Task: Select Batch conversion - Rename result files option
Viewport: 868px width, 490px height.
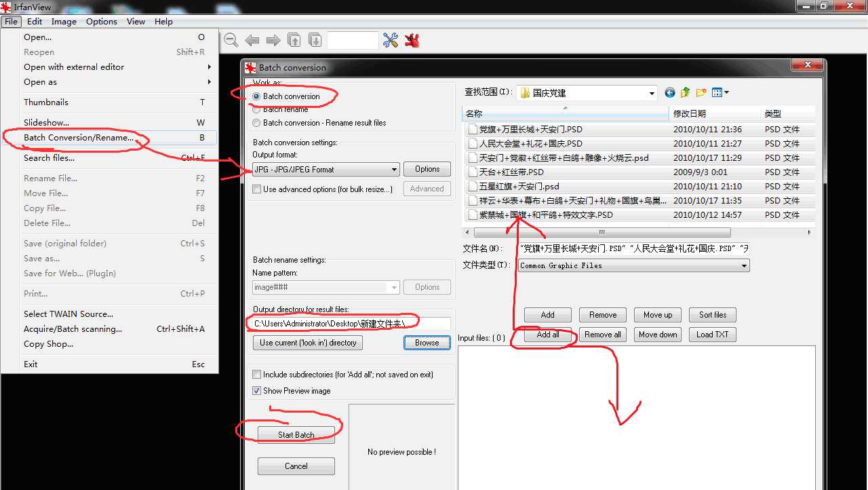Action: [256, 123]
